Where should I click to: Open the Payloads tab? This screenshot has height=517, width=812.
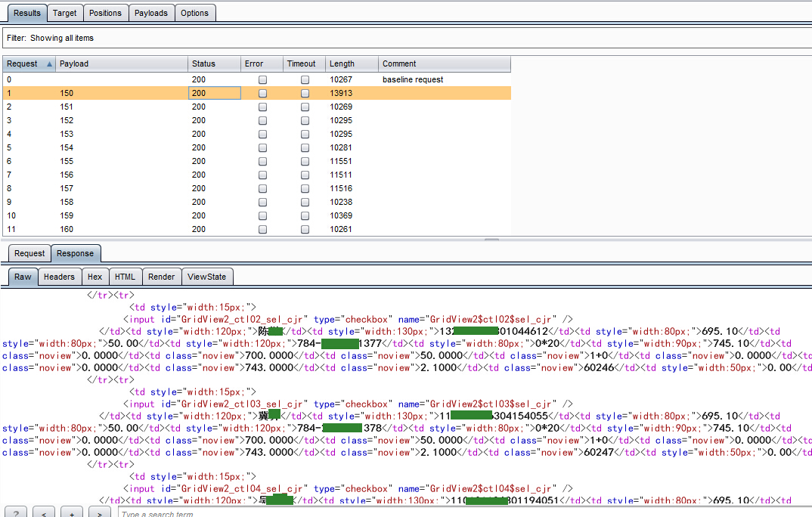click(x=151, y=13)
